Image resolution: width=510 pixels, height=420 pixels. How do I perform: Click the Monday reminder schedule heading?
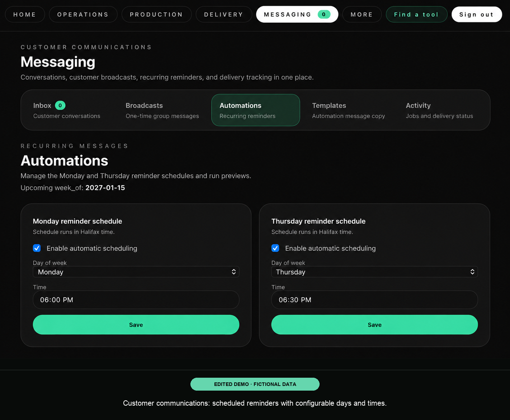click(x=77, y=221)
